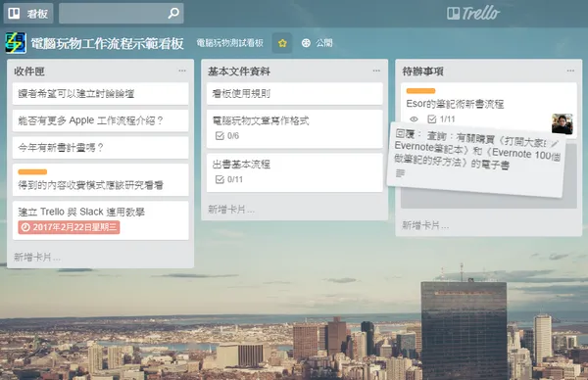Open card 得到的內容收費模式應該研究看看
This screenshot has width=588, height=380.
[x=101, y=179]
